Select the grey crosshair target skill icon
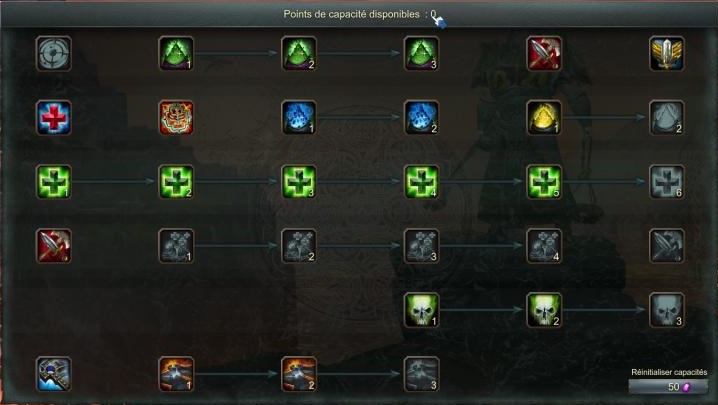 click(54, 54)
